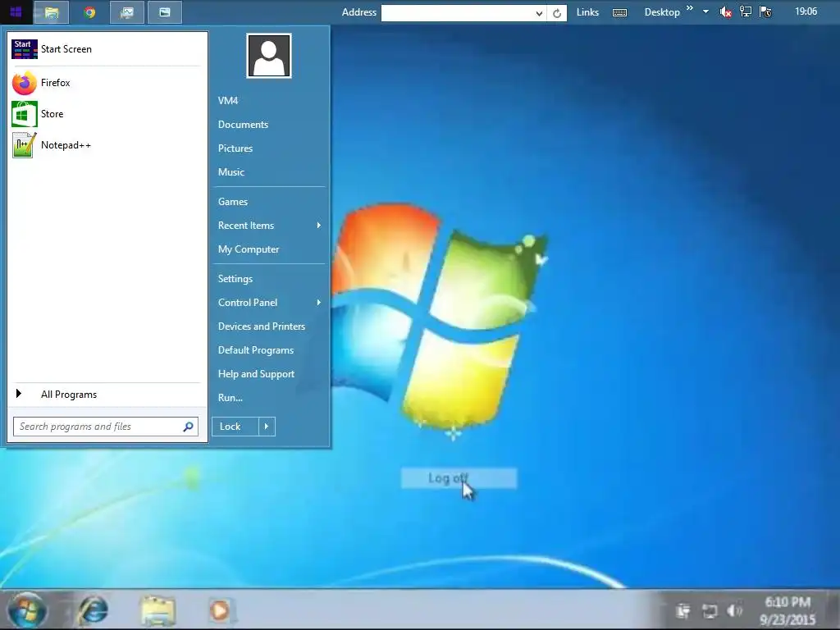
Task: Click the muted volume tray icon
Action: (x=726, y=11)
